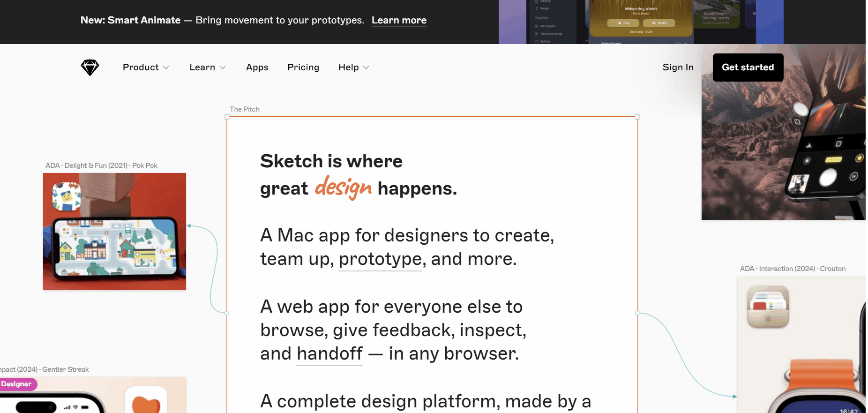Image resolution: width=868 pixels, height=413 pixels.
Task: Open the Pricing page
Action: 303,68
